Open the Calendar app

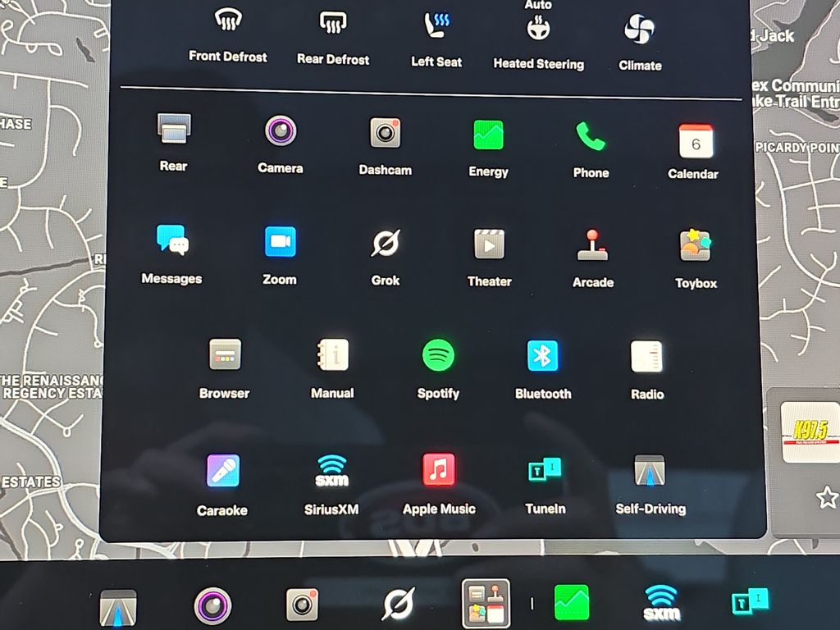[x=694, y=151]
